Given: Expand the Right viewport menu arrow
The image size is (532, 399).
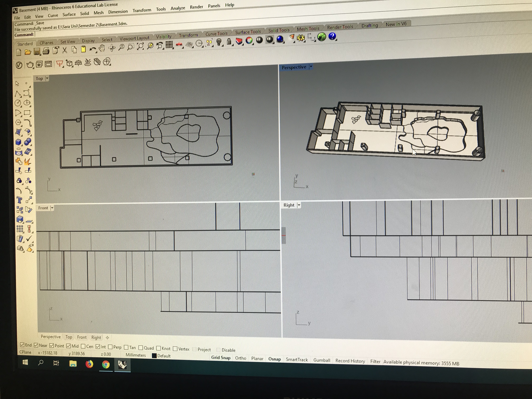Looking at the screenshot, I should point(299,205).
